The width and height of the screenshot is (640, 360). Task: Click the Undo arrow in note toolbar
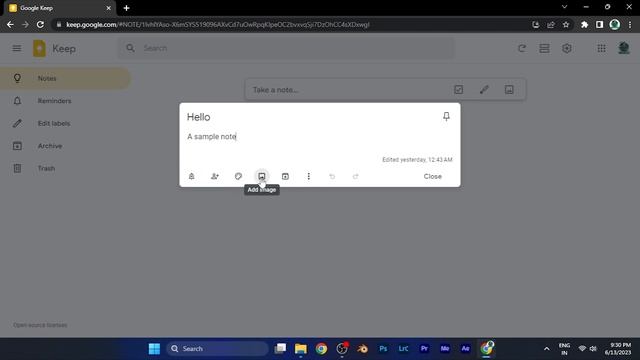tap(332, 176)
